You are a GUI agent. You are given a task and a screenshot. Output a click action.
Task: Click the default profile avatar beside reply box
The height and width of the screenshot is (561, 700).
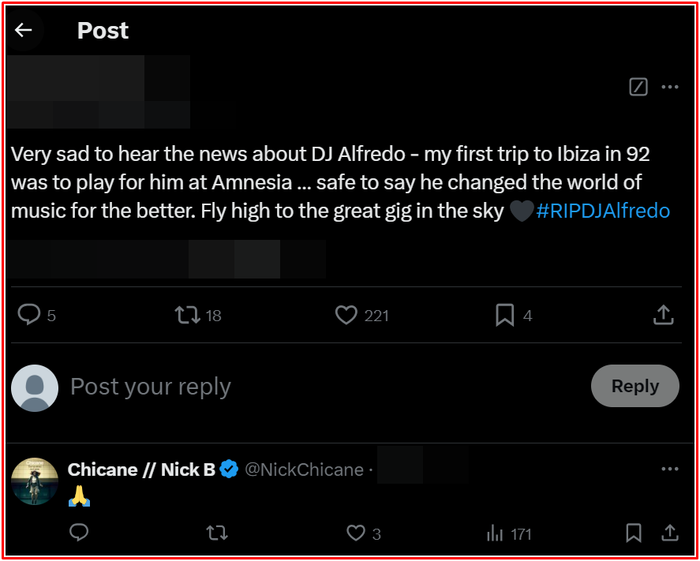[35, 387]
